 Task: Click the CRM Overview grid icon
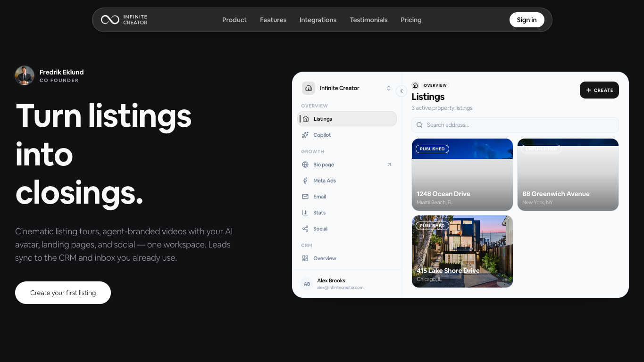[x=305, y=258]
